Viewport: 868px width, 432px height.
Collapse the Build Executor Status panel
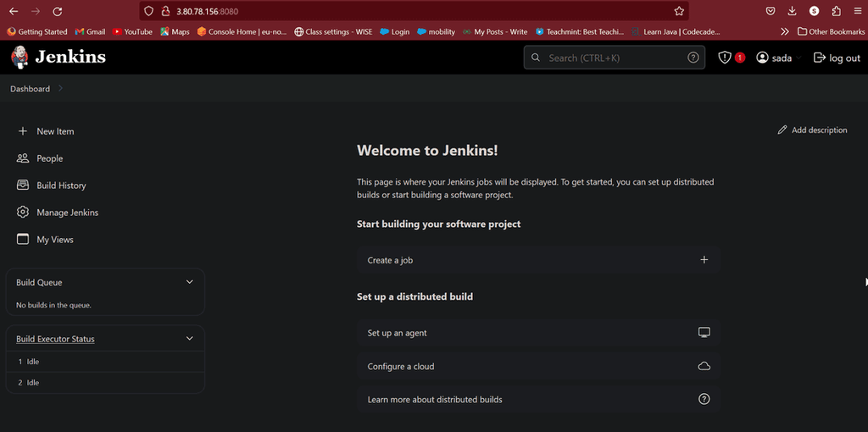[x=189, y=339]
